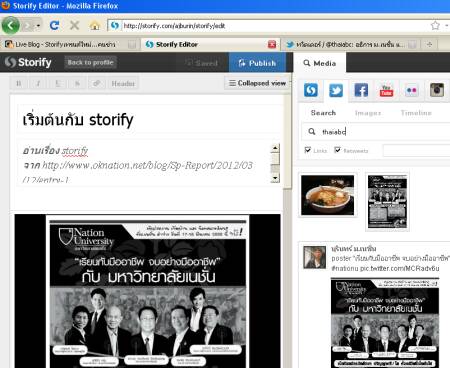Bookmark the page with the star icon
The width and height of the screenshot is (450, 368).
click(435, 25)
